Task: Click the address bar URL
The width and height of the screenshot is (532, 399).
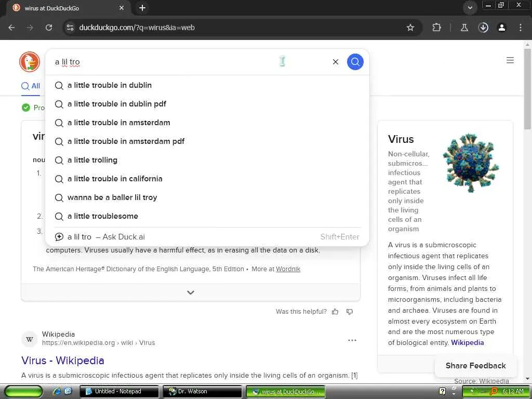Action: coord(137,28)
